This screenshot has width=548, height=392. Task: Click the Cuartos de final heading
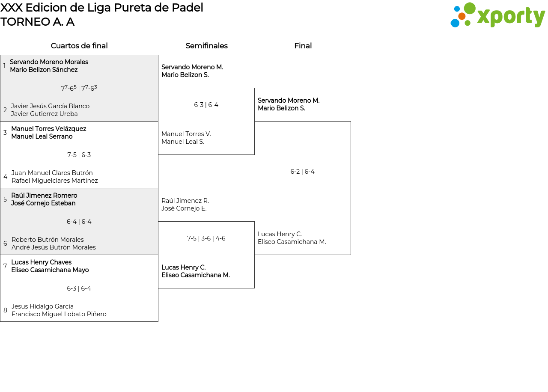(79, 46)
